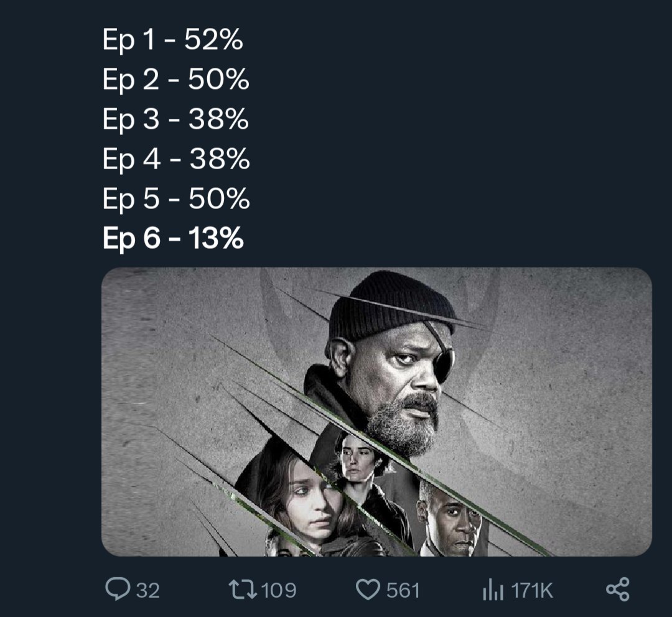The image size is (672, 617).
Task: Tap the share icon
Action: coord(618,590)
